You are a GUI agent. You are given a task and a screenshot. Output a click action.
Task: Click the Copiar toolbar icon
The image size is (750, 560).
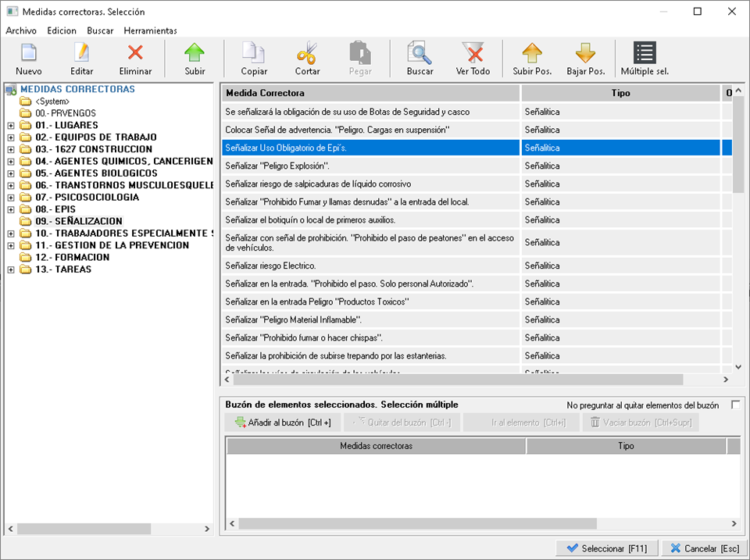coord(254,54)
